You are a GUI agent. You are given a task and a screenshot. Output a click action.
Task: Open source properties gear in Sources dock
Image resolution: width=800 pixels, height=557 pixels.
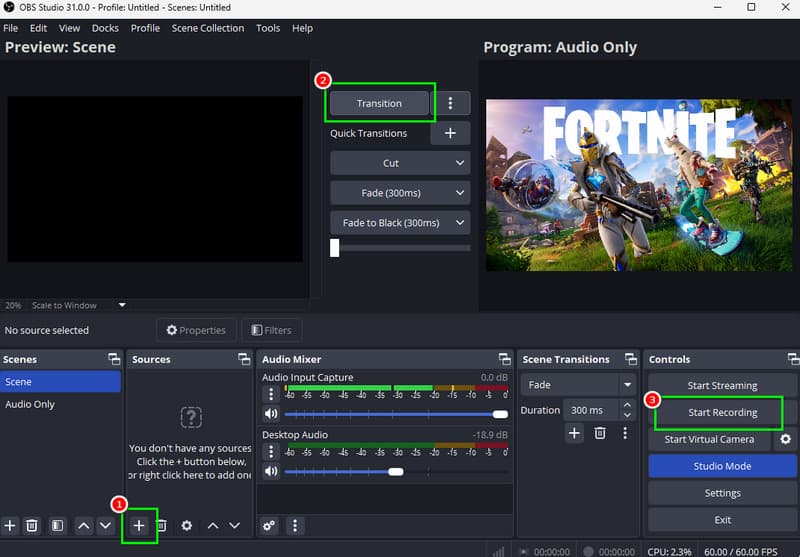(187, 525)
